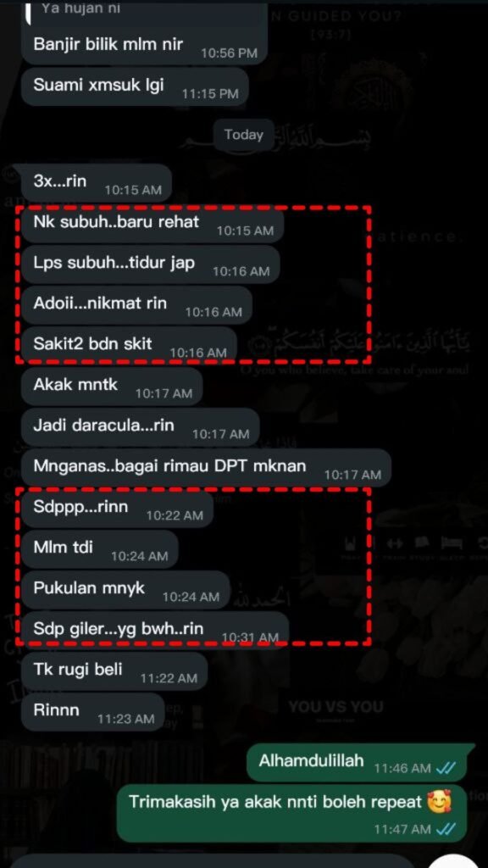Select message 'Adoii...nikmat rin'
The image size is (488, 868).
[136, 304]
